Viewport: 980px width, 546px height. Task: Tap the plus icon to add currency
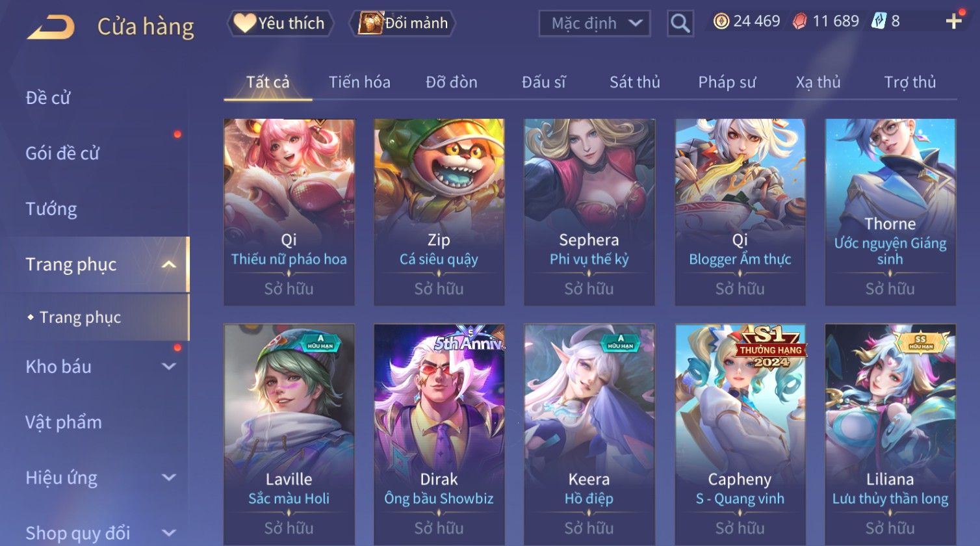pos(953,21)
